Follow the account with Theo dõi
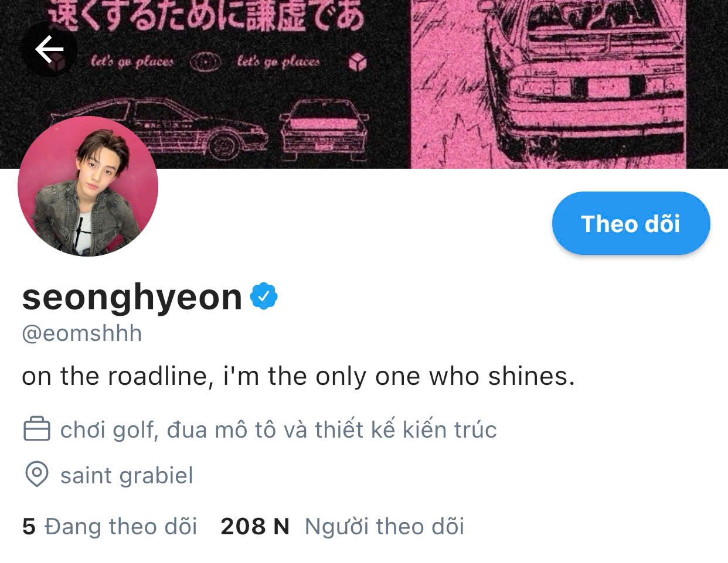Image resolution: width=728 pixels, height=563 pixels. click(x=631, y=223)
